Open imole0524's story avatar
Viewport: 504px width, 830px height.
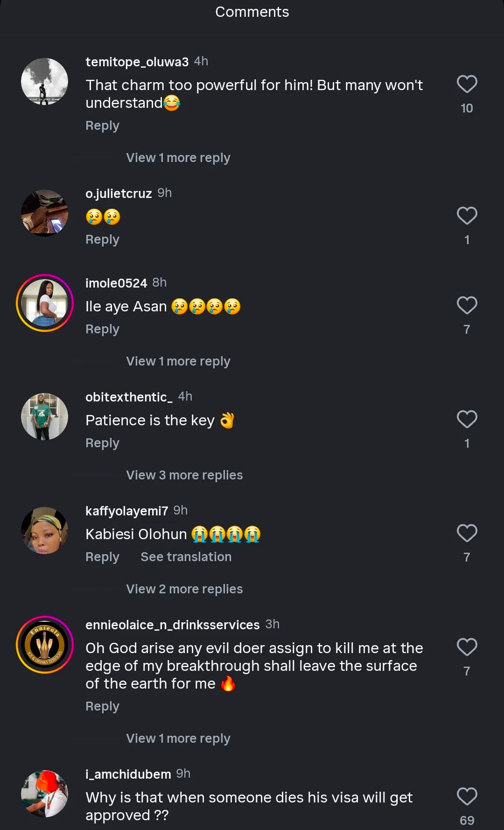click(x=45, y=303)
